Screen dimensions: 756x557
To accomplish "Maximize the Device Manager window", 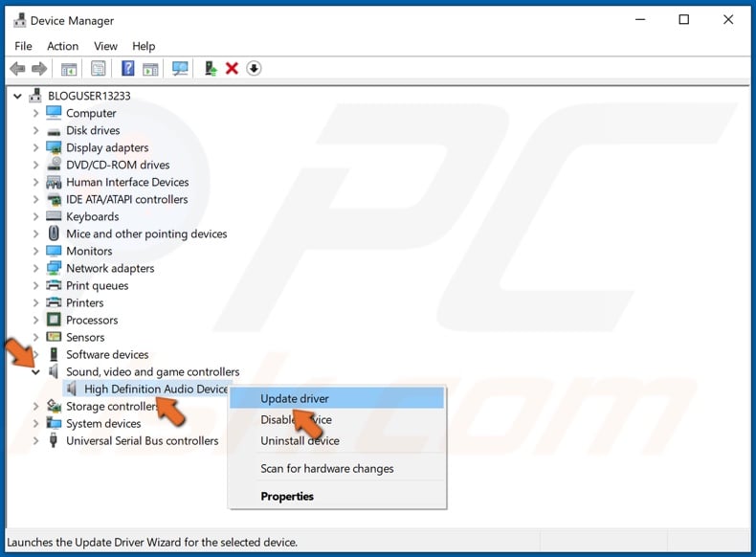I will [x=683, y=20].
